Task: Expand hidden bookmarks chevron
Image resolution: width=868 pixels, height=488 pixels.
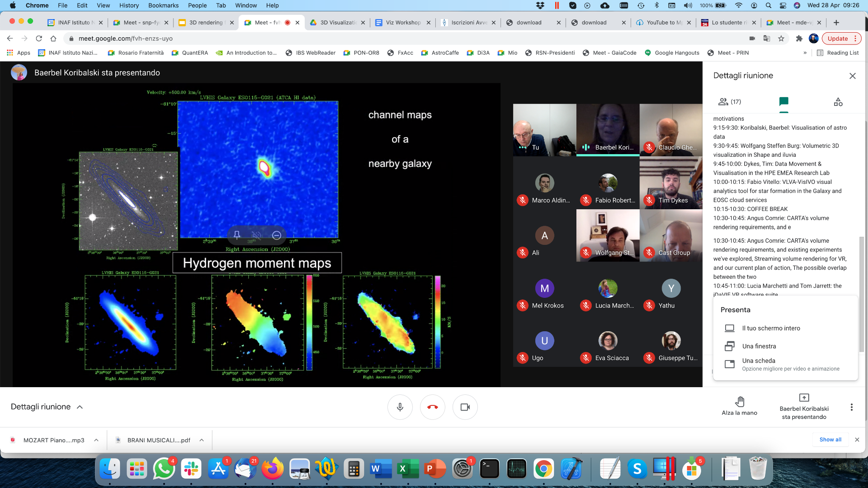Action: tap(805, 53)
